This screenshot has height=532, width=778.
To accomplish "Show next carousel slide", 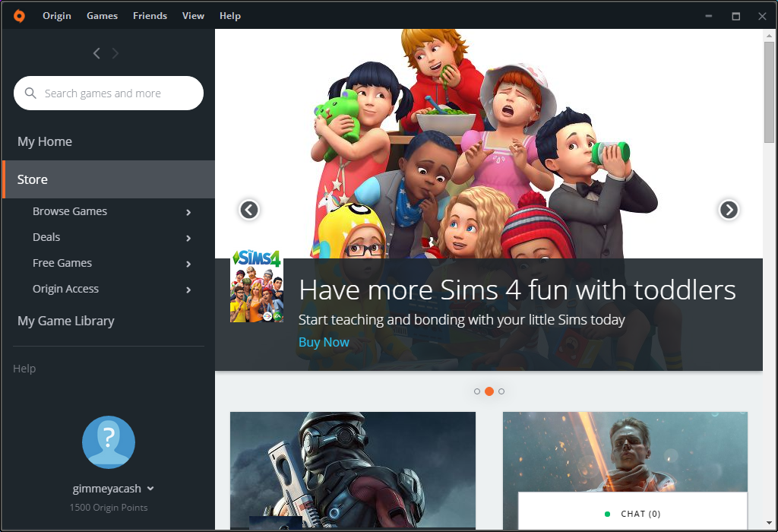I will [729, 210].
